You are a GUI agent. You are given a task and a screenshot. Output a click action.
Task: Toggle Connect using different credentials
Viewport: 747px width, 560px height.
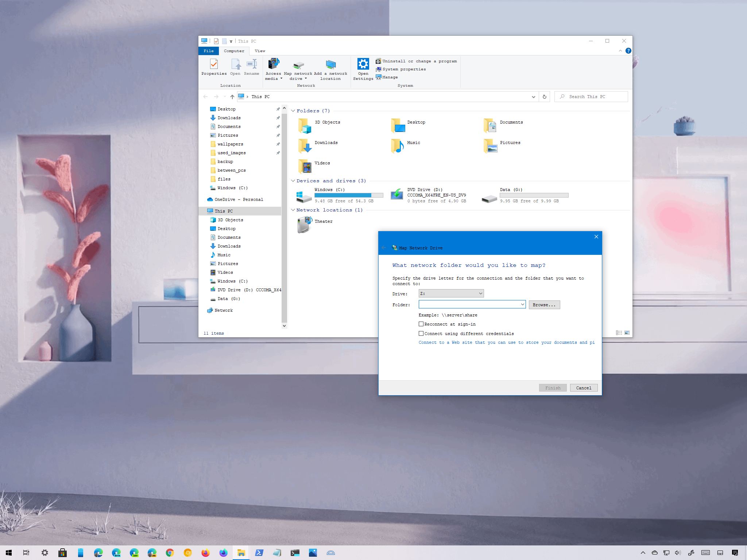[x=421, y=333]
